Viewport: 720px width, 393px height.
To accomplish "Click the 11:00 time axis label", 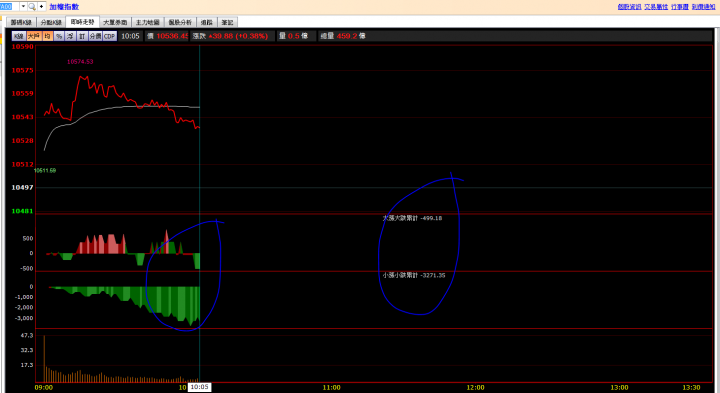I will 332,387.
